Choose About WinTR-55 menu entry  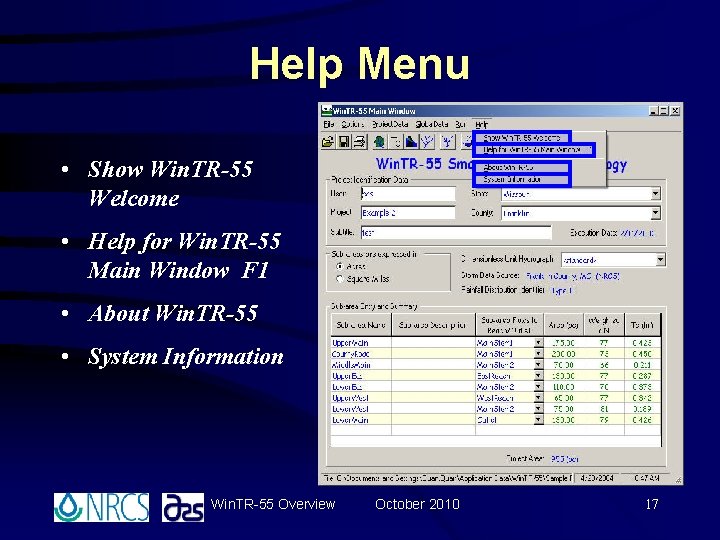pyautogui.click(x=522, y=167)
